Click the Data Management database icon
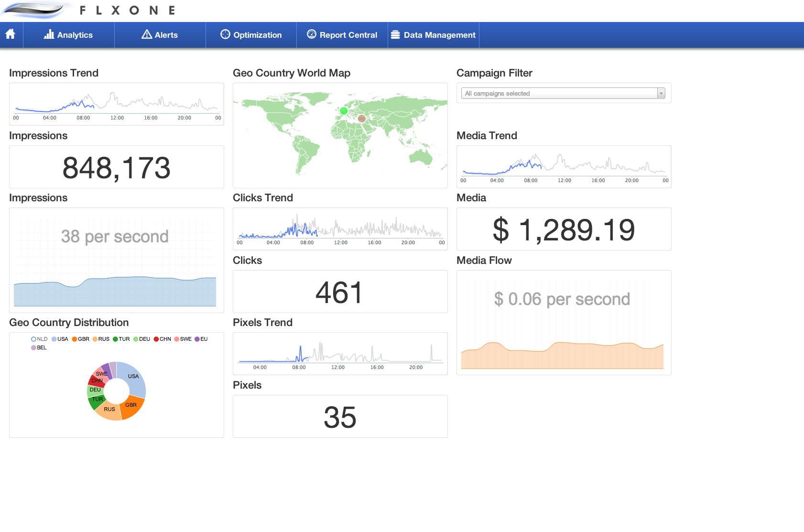This screenshot has width=804, height=532. point(395,34)
